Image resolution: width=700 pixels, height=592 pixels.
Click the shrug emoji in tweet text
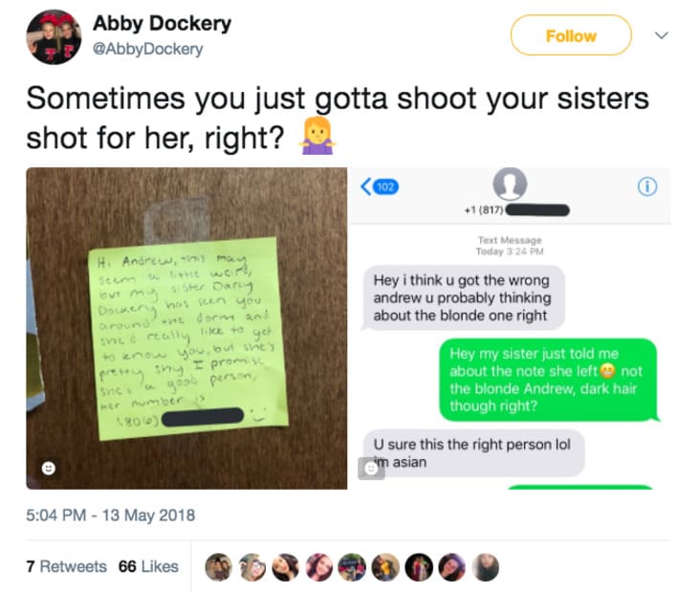(317, 136)
